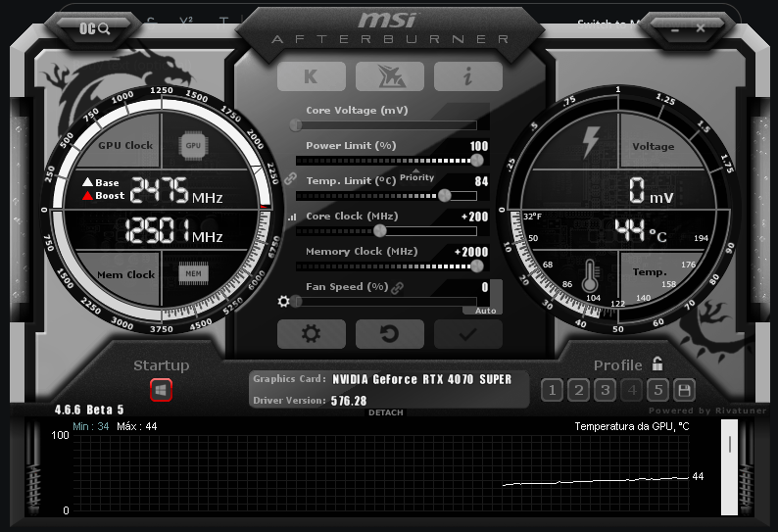Click driver version 576.28
The width and height of the screenshot is (778, 532).
(x=349, y=401)
